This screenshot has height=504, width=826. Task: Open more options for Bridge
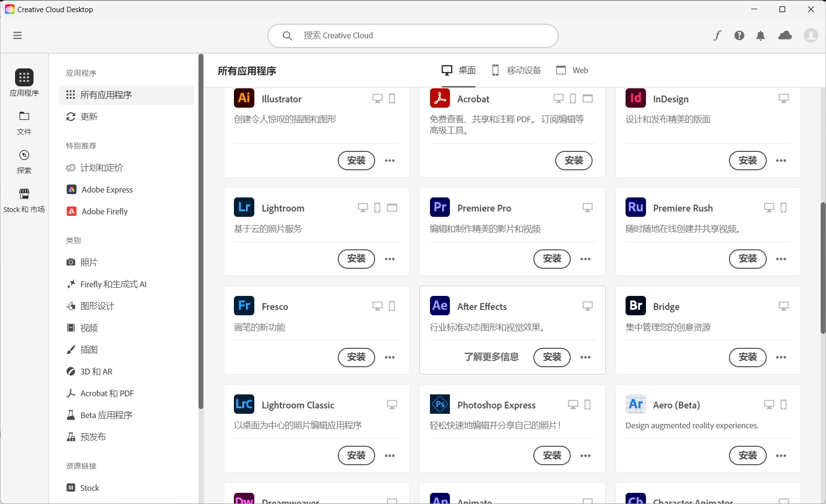[781, 358]
